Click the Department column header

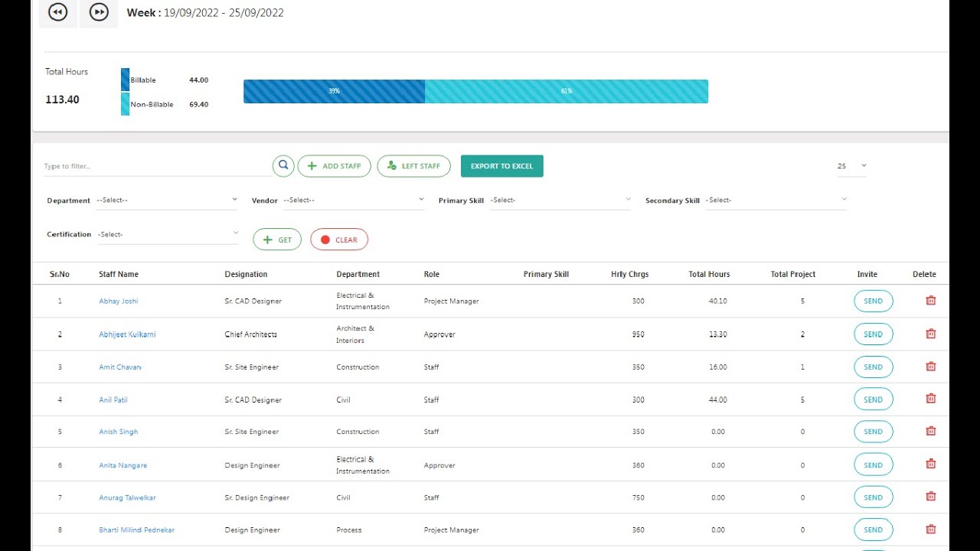[x=358, y=274]
